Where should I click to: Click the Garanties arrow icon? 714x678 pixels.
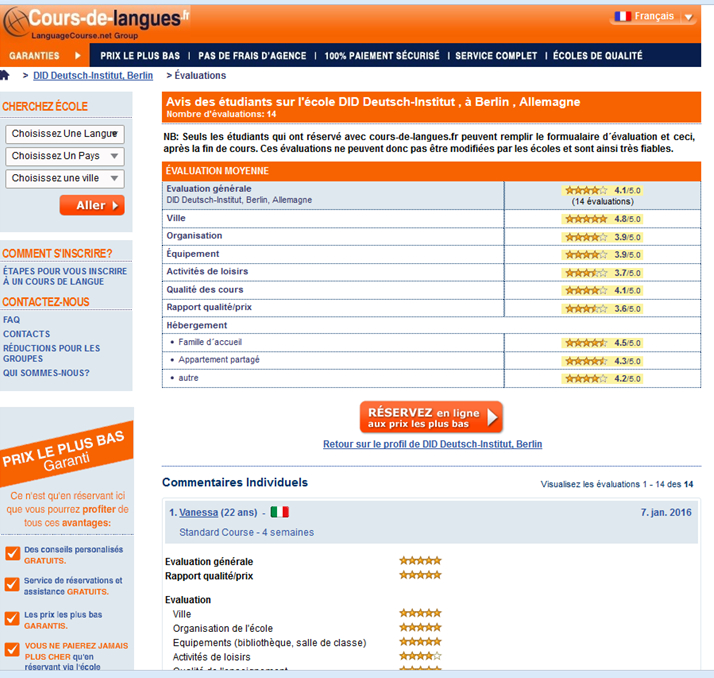pyautogui.click(x=77, y=56)
